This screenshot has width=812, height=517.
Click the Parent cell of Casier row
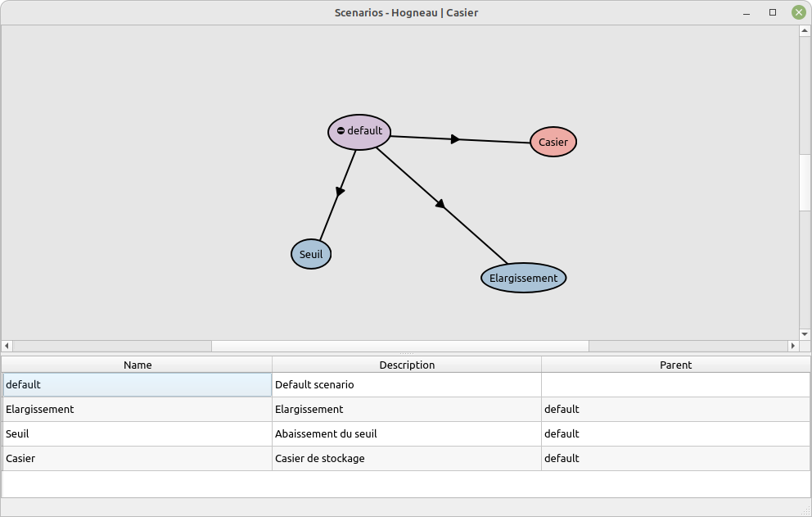[x=675, y=458]
